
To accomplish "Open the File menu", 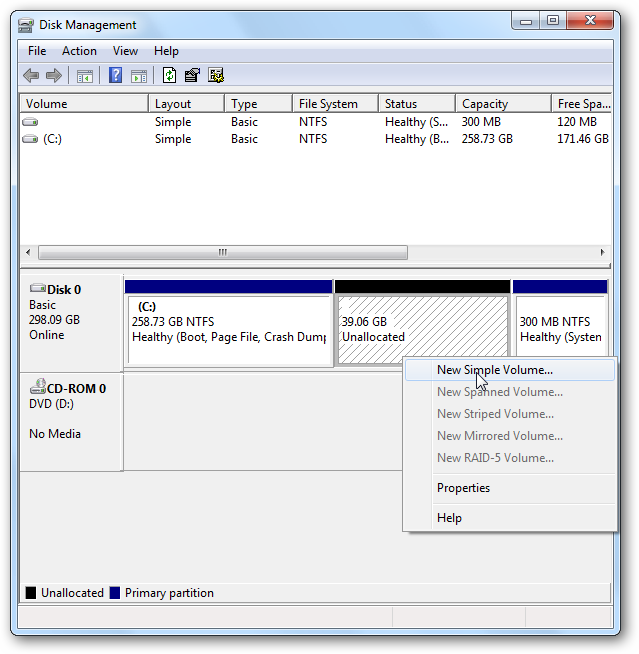I will (37, 51).
